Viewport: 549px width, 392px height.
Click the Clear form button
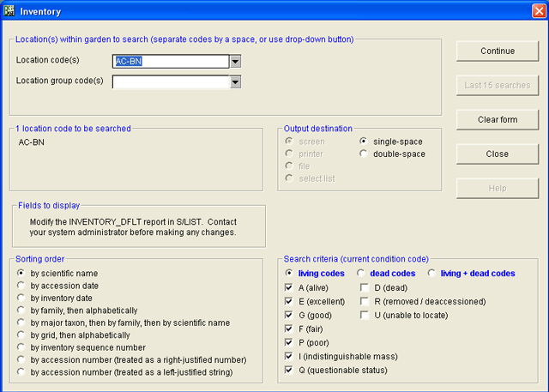coord(498,120)
